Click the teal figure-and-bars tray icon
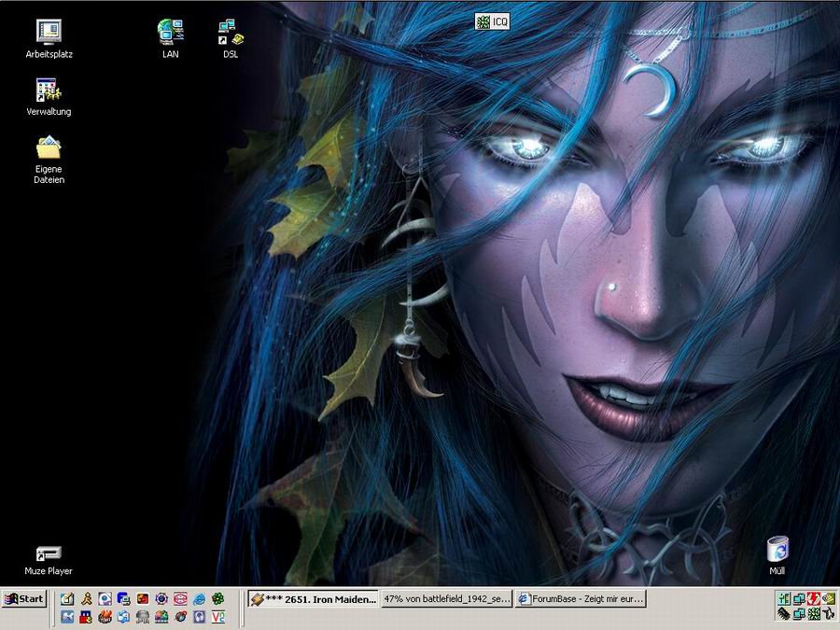This screenshot has width=840, height=630. [x=784, y=598]
